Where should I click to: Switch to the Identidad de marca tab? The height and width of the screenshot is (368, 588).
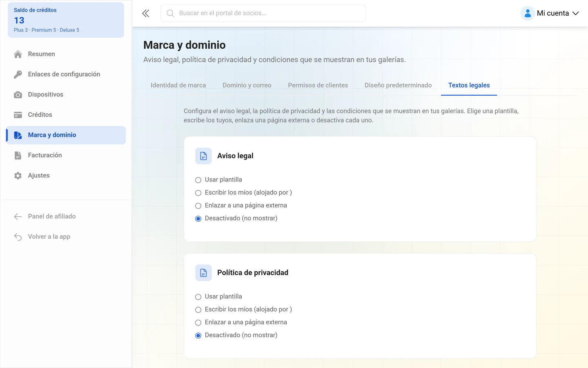(x=178, y=85)
